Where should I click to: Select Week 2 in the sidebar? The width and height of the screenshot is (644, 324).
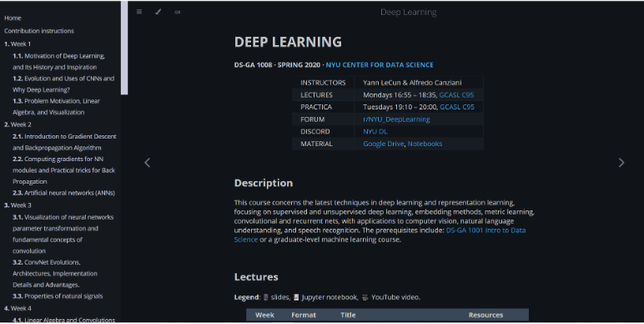point(18,124)
